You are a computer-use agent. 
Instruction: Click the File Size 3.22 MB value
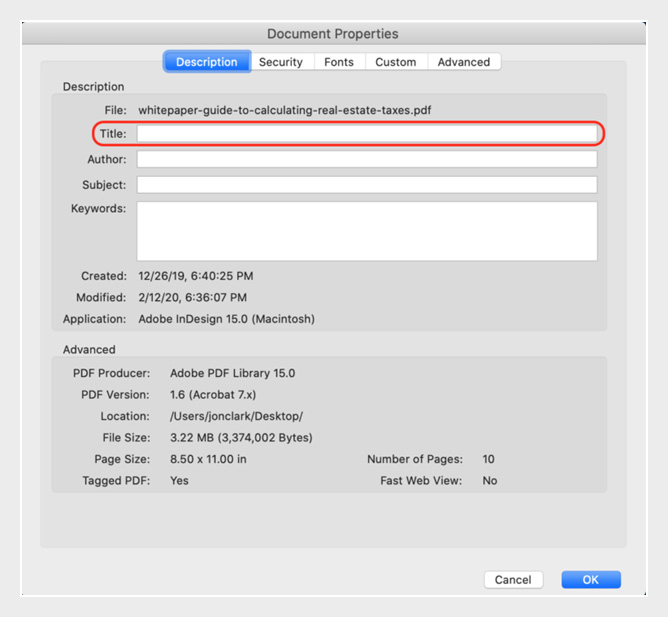[241, 438]
